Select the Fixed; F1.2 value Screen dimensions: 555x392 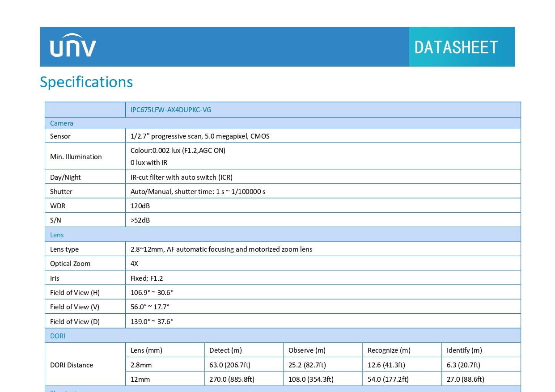click(x=147, y=278)
